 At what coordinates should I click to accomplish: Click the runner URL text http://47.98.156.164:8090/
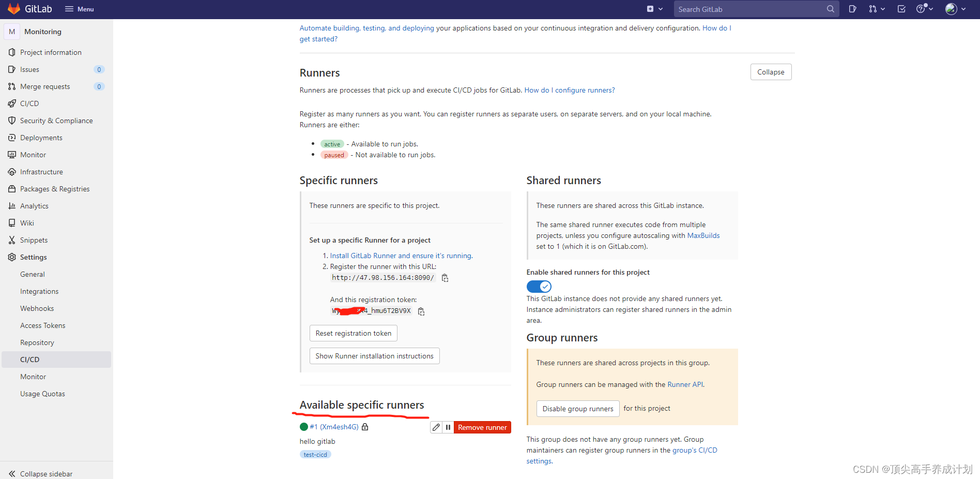pos(383,278)
